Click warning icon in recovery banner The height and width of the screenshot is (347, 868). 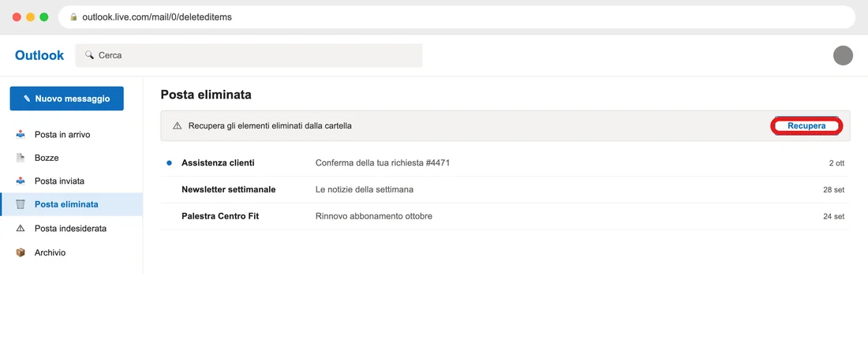coord(177,125)
